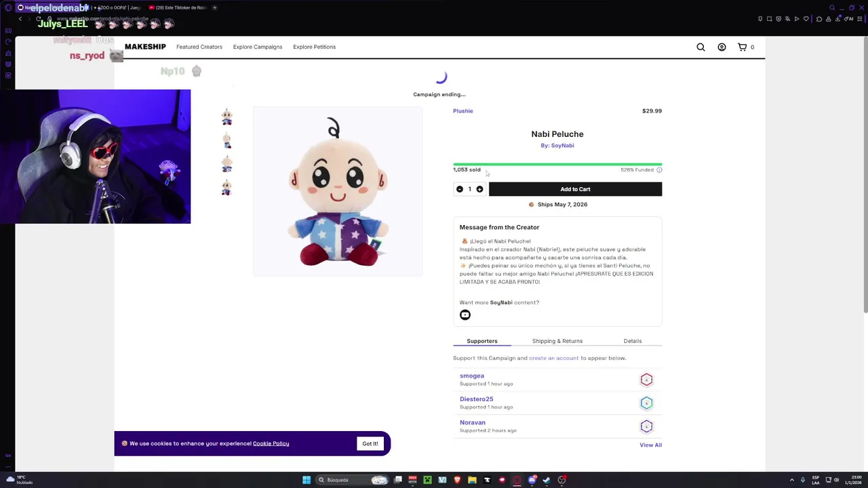Show hidden tray icons chevron
This screenshot has height=488, width=868.
[x=793, y=480]
